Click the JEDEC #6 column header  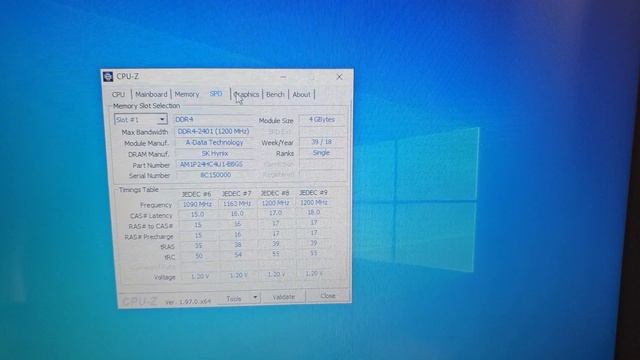[x=196, y=194]
